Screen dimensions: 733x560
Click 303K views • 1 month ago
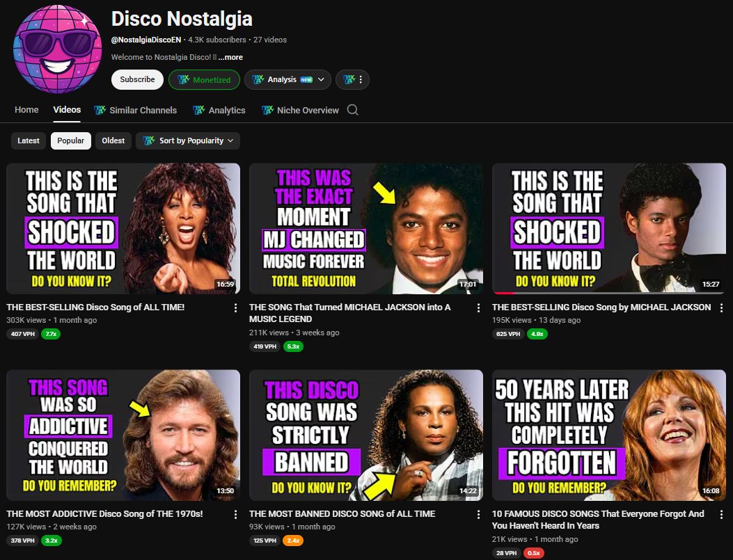click(52, 320)
